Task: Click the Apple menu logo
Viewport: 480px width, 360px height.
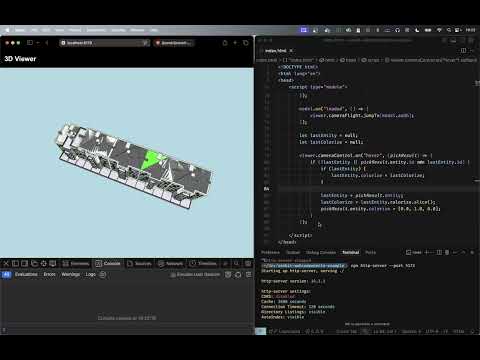Action: pos(8,30)
